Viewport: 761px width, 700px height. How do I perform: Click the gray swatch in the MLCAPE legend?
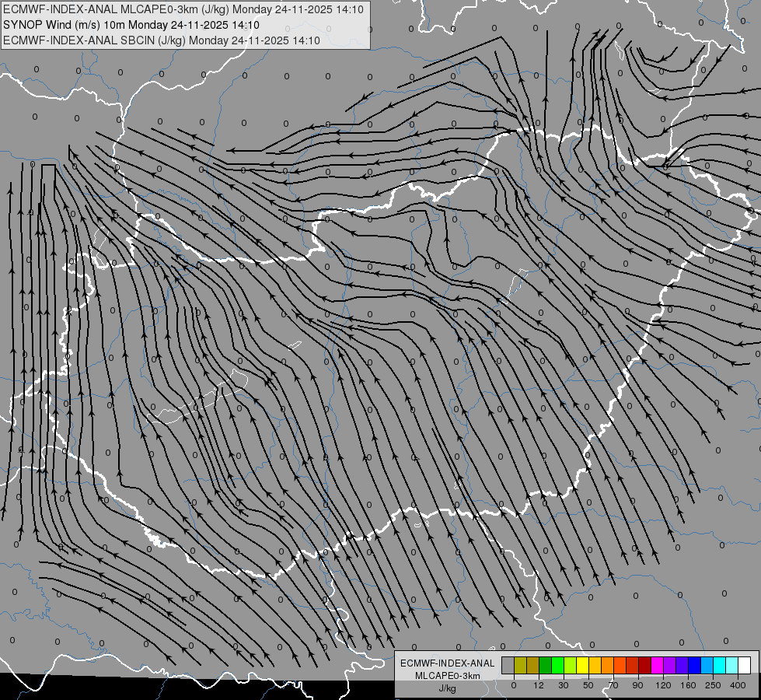click(508, 665)
